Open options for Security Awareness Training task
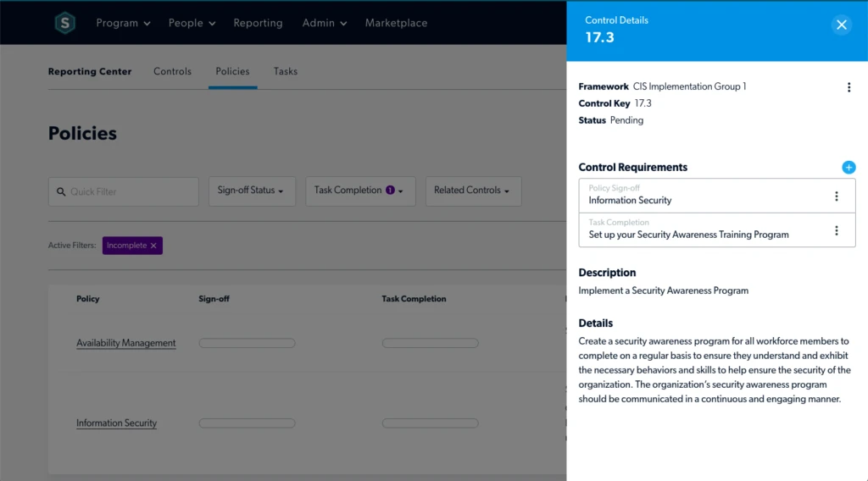This screenshot has width=868, height=481. pos(836,230)
